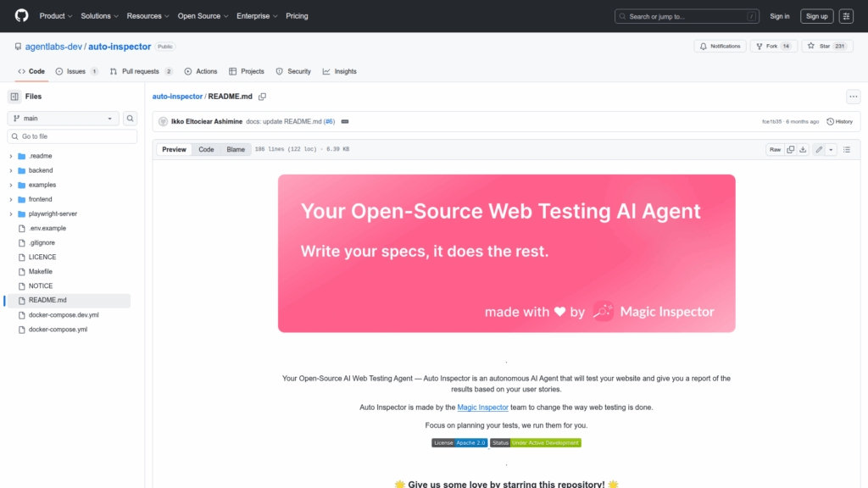Open the auto-inspector repository title link
The width and height of the screenshot is (868, 488).
tap(120, 47)
